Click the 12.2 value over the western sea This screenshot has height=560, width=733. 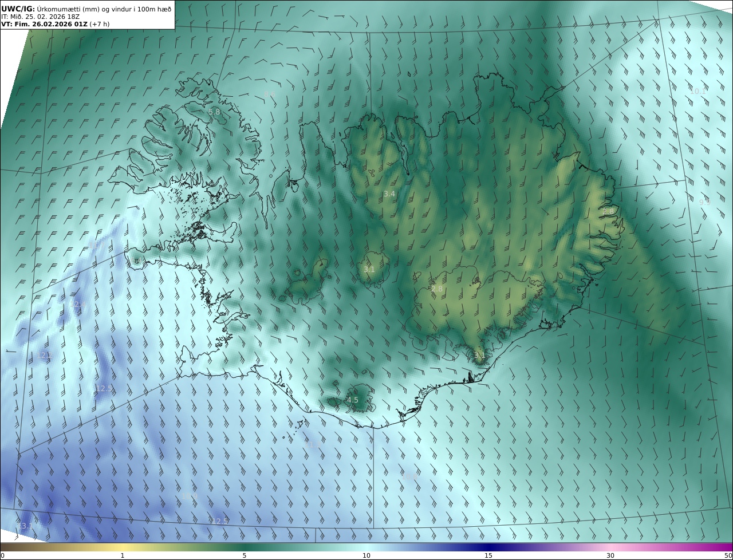coord(45,355)
